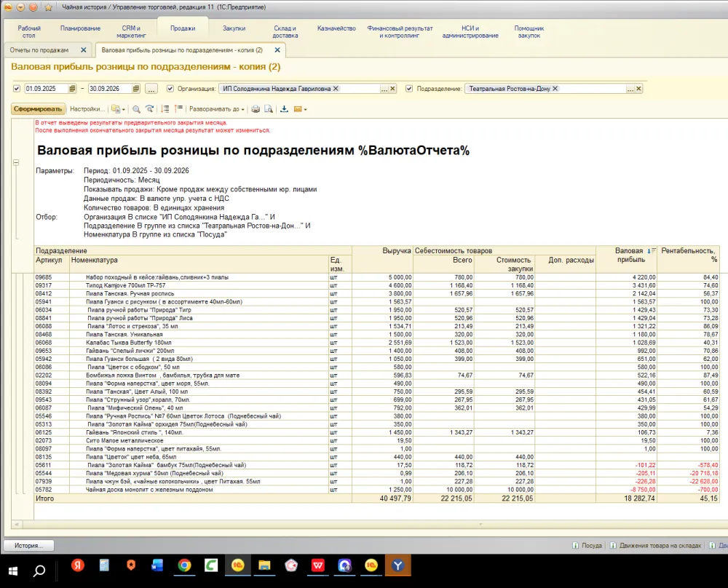The image size is (728, 588).
Task: Open File Explorer folder icon in taskbar
Action: [x=264, y=565]
